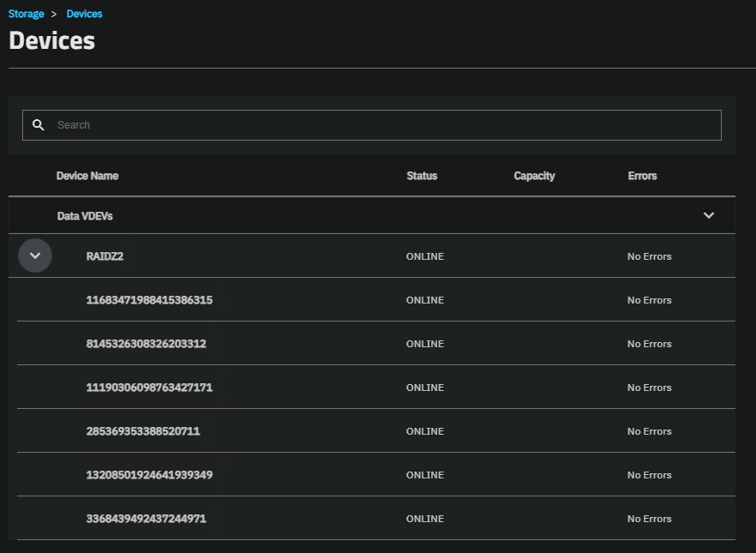Click the Device Name column header
The height and width of the screenshot is (553, 756).
[x=87, y=176]
